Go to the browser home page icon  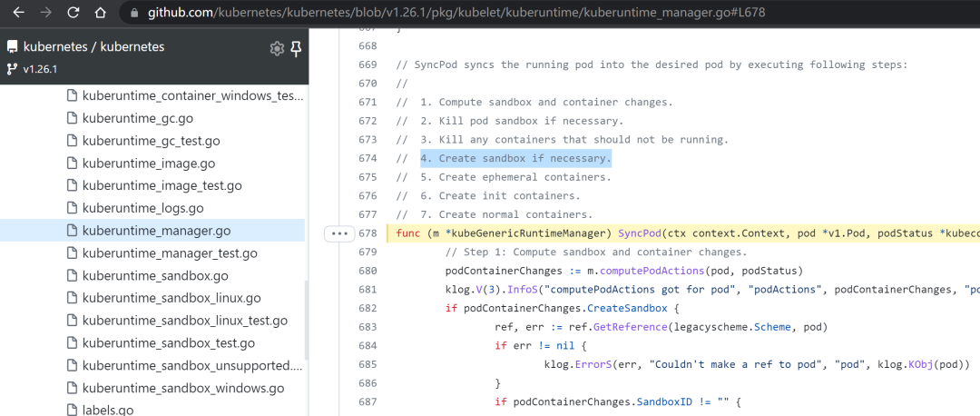pos(100,13)
